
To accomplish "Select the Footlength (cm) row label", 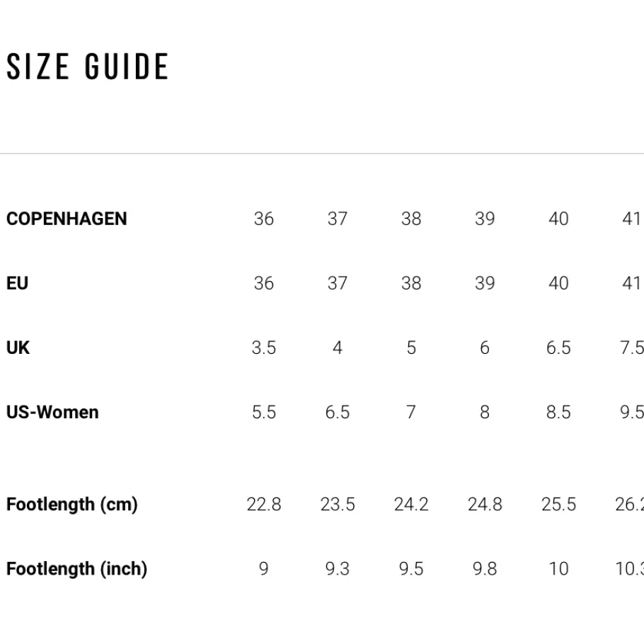I will coord(72,505).
